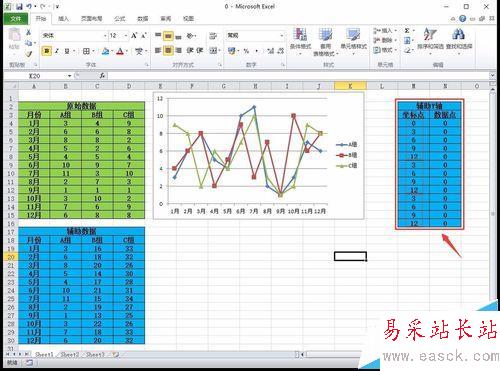This screenshot has height=371, width=500.
Task: Open the Format cells (格式) dropdown
Action: (385, 50)
